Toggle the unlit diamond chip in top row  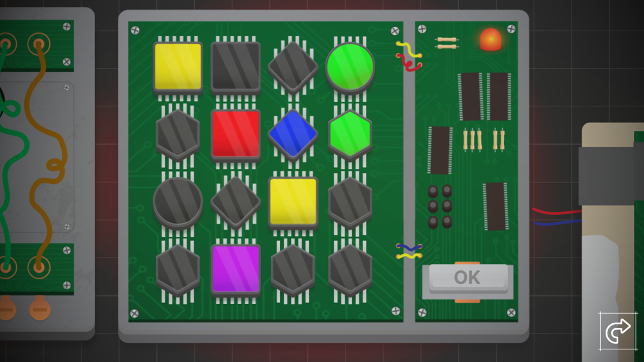click(x=292, y=66)
